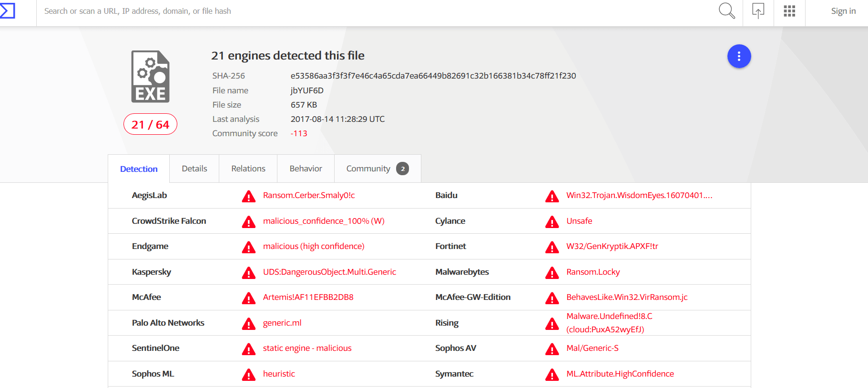Click the warning icon for Cylance
868x388 pixels.
coord(552,222)
